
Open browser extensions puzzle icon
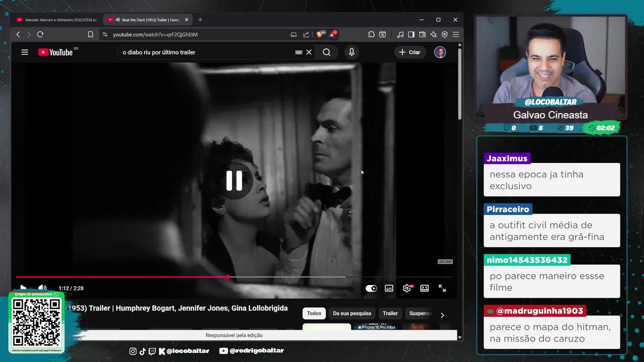[x=371, y=34]
